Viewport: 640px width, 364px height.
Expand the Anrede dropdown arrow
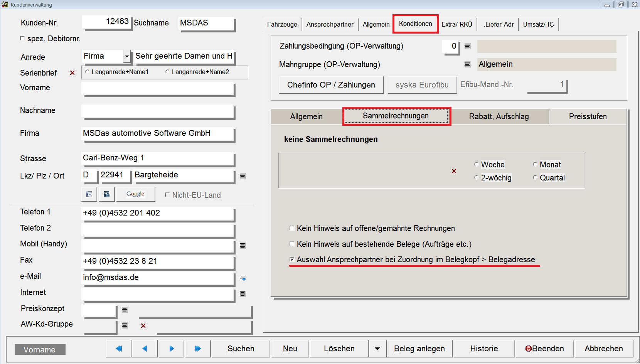[x=127, y=56]
